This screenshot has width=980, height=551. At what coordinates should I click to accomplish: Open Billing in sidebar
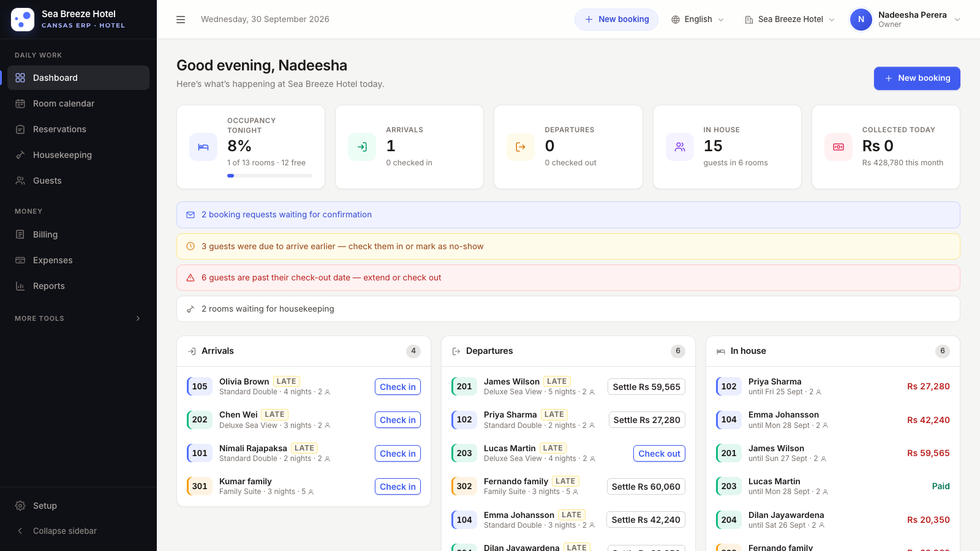click(x=78, y=234)
